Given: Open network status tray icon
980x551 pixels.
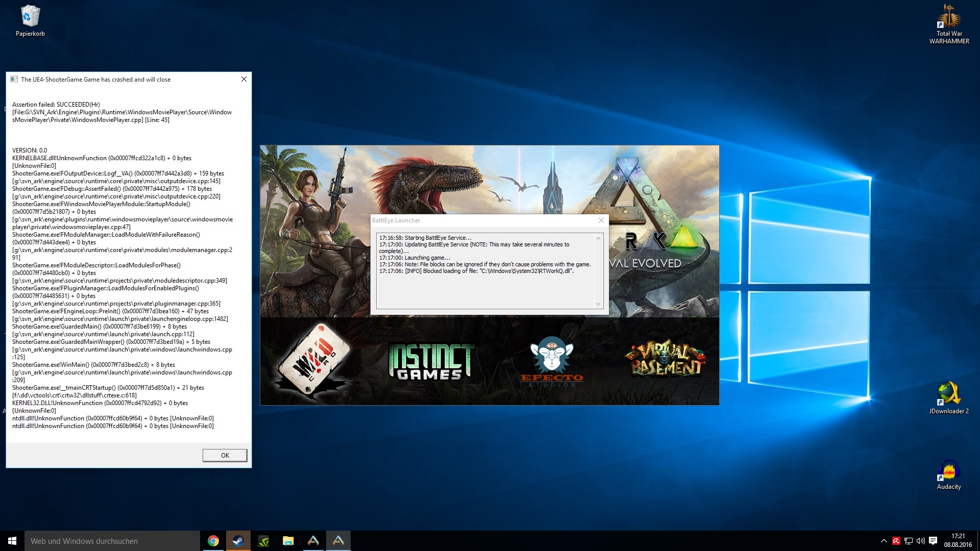Looking at the screenshot, I should click(909, 541).
